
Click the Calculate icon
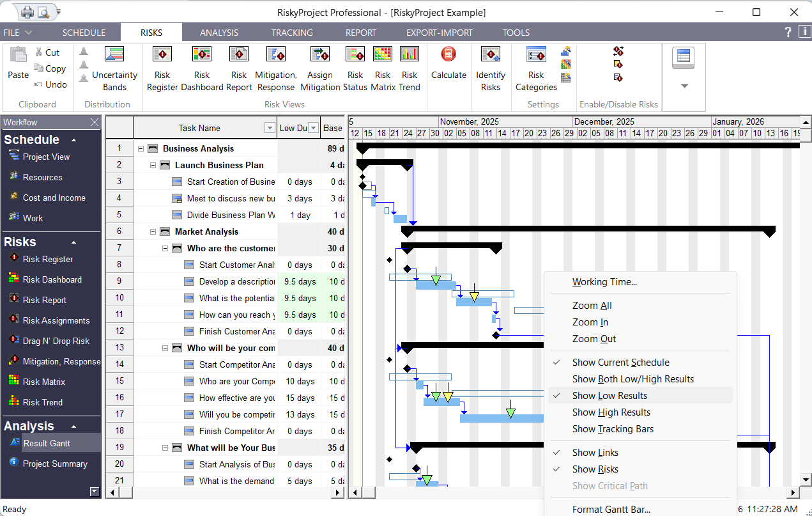pyautogui.click(x=448, y=64)
